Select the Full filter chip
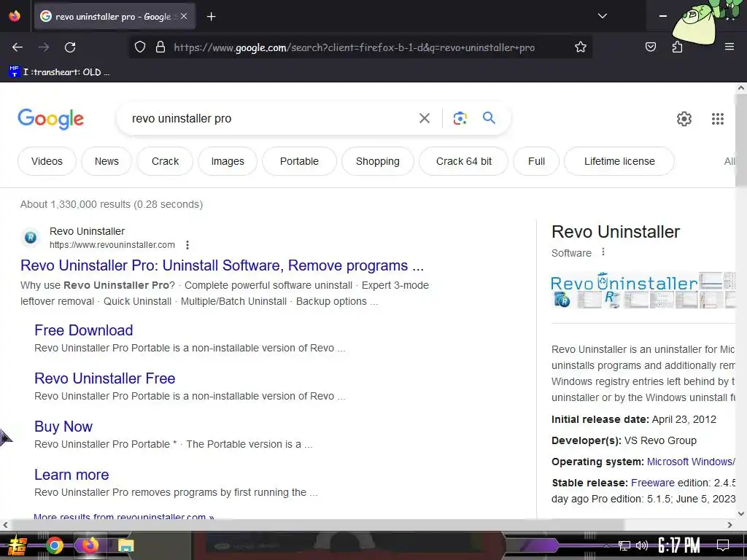The image size is (747, 560). click(x=536, y=161)
